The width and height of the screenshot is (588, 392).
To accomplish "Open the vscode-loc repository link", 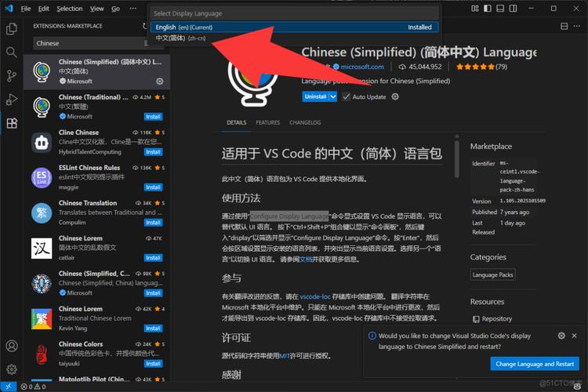I will [315, 296].
